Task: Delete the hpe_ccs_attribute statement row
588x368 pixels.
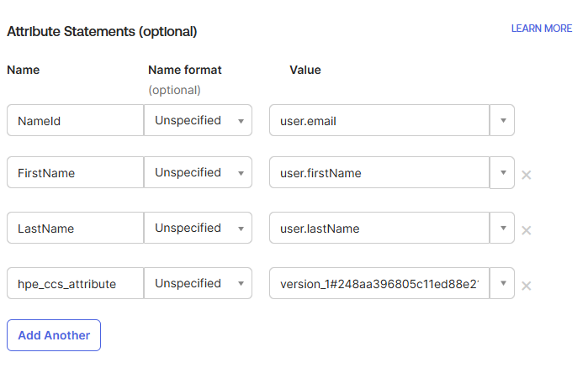Action: [x=527, y=286]
